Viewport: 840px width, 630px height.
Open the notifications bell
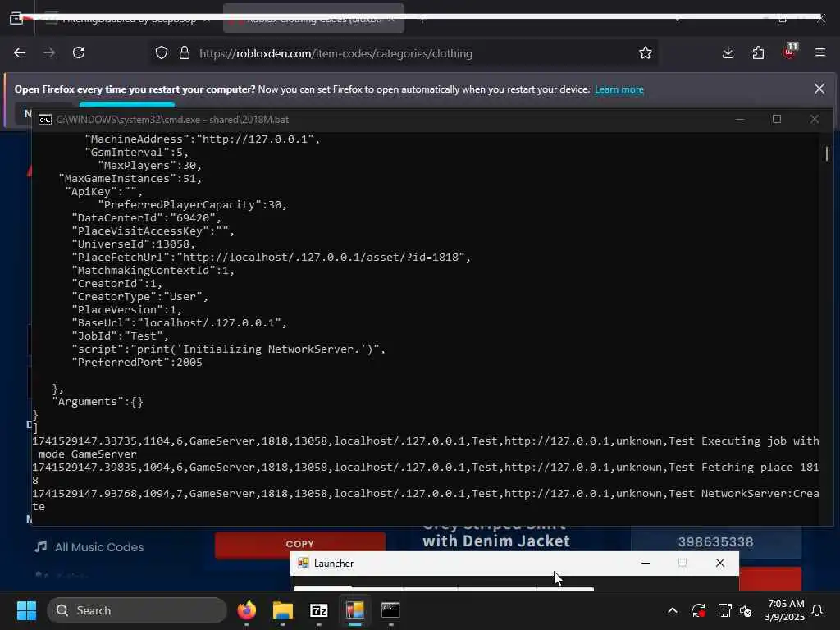(817, 610)
